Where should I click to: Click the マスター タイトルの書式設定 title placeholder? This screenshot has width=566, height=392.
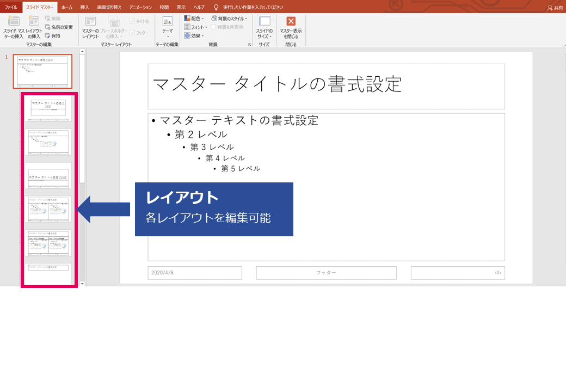(x=327, y=86)
